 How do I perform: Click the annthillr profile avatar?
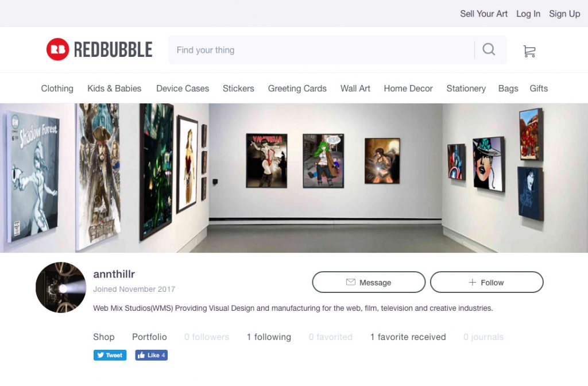pos(61,287)
